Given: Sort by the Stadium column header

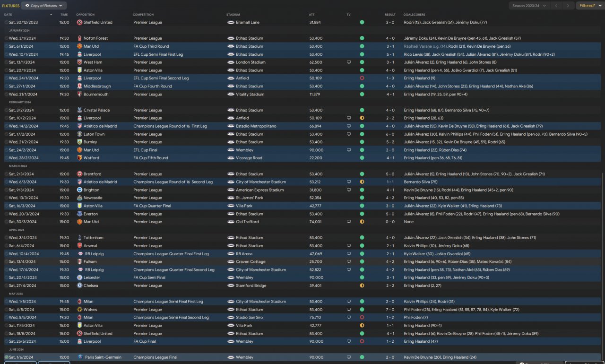Looking at the screenshot, I should pos(233,15).
